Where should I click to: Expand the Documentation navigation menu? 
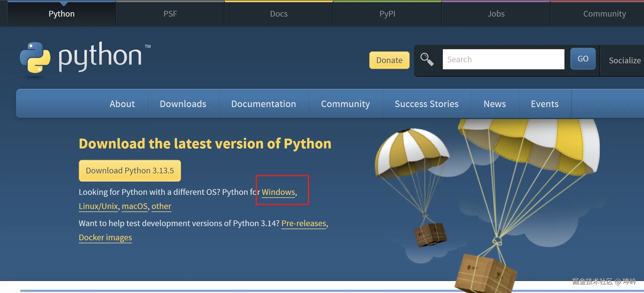[x=263, y=104]
